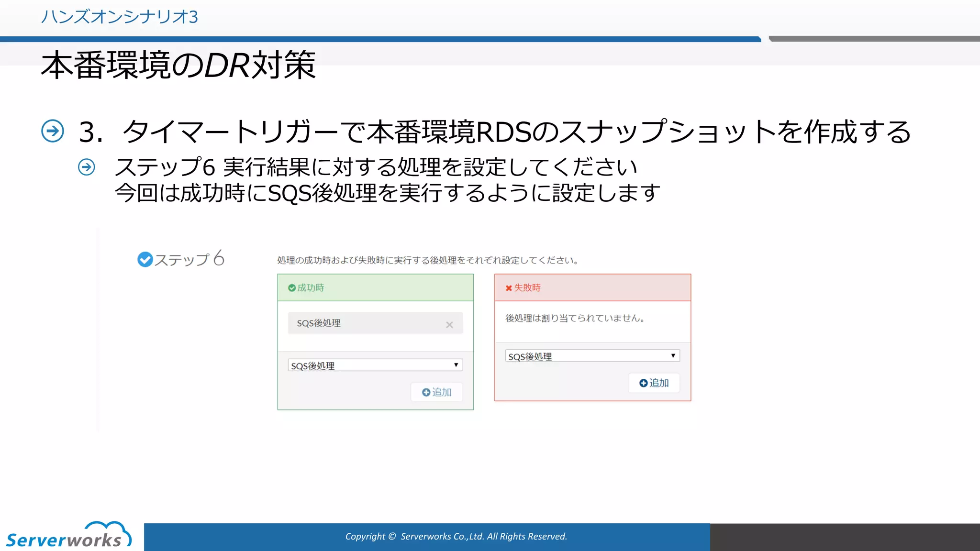This screenshot has width=980, height=551.
Task: Click the 成功時 panel header
Action: 375,287
